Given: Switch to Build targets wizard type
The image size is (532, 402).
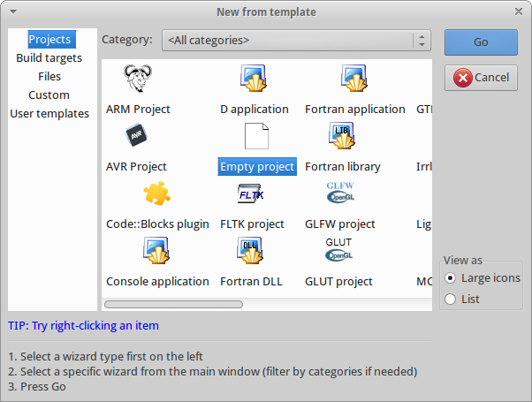Looking at the screenshot, I should coord(49,58).
